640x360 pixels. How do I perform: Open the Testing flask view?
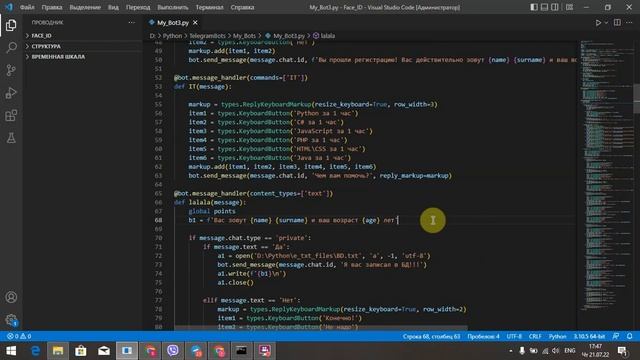pyautogui.click(x=11, y=138)
